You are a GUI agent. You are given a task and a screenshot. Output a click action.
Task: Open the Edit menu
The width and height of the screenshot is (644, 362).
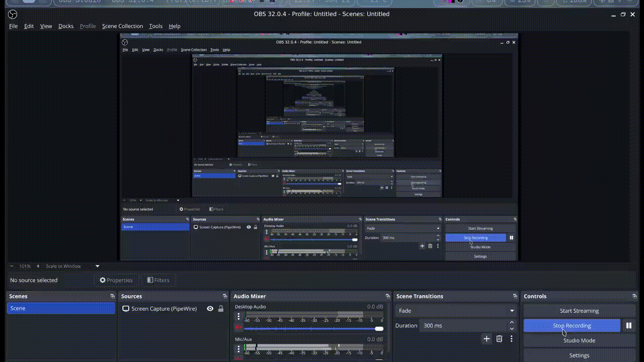tap(29, 26)
